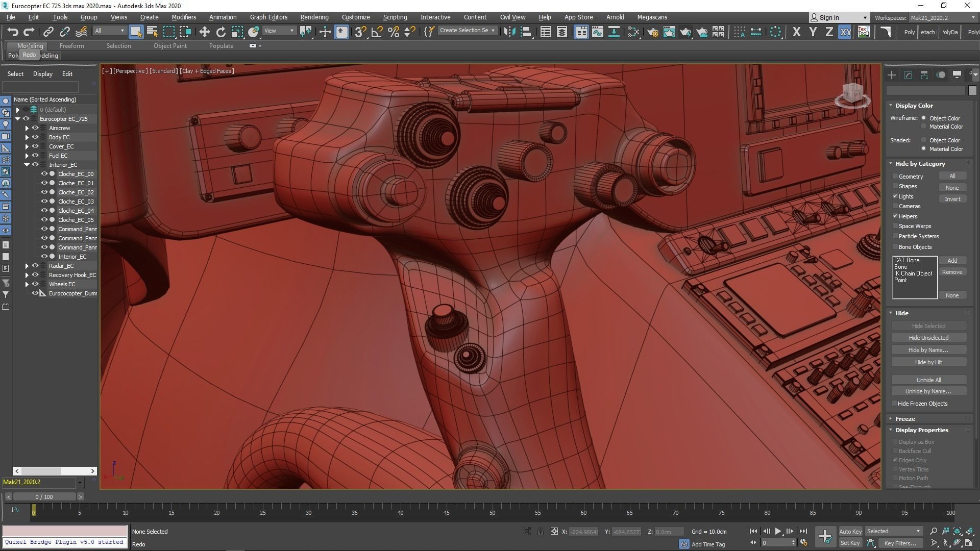Select the Move tool
The height and width of the screenshot is (551, 980).
click(x=204, y=32)
